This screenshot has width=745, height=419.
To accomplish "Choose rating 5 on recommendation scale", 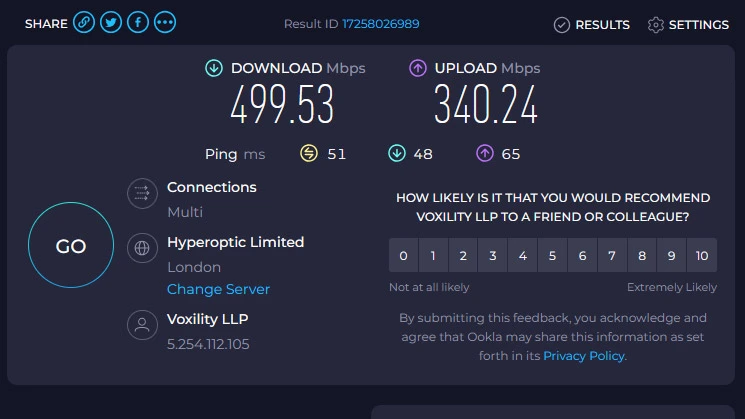I will point(552,256).
